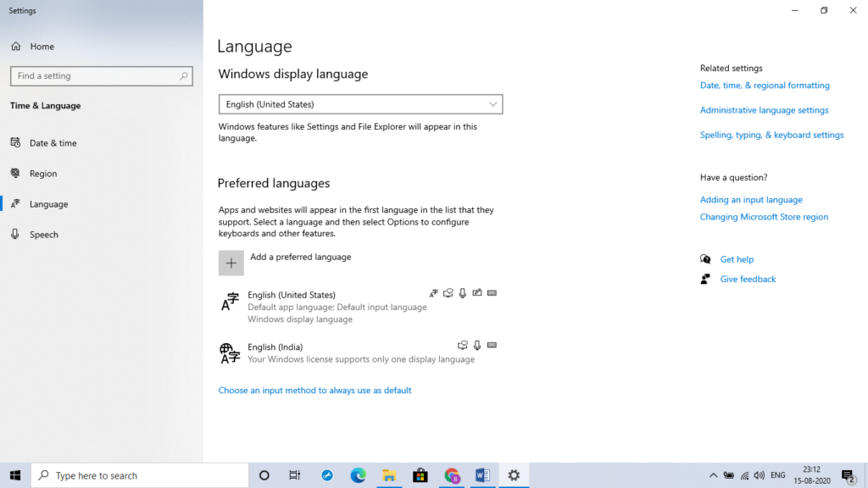Open Date, time, & regional formatting link
This screenshot has width=868, height=488.
coord(765,86)
